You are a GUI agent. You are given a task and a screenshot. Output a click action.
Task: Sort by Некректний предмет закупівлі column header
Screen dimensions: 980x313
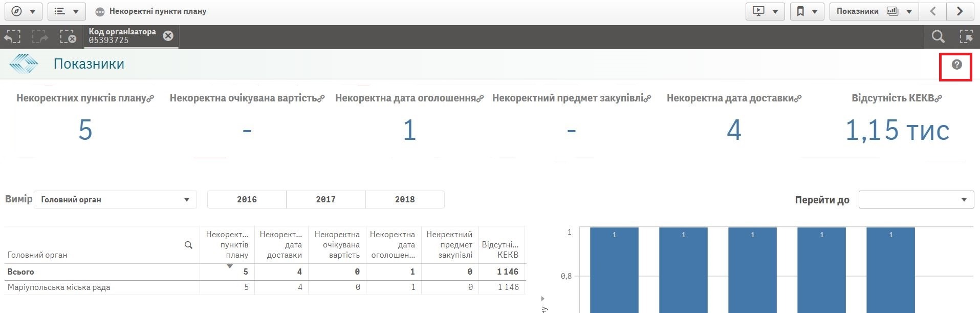(449, 244)
